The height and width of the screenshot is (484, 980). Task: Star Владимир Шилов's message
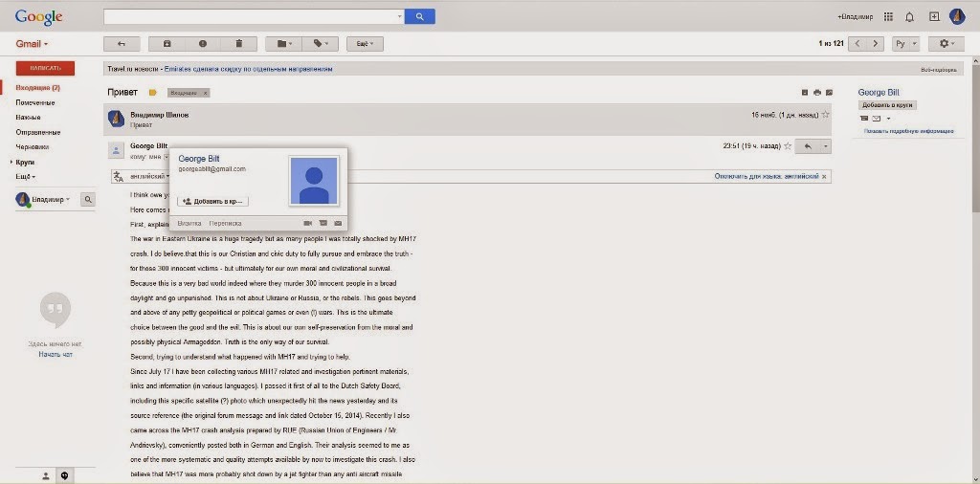(x=825, y=115)
